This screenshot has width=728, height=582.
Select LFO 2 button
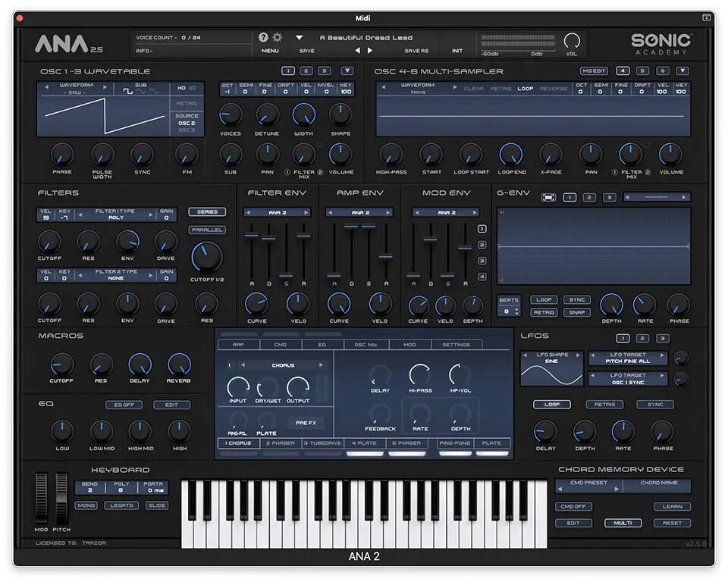(642, 338)
